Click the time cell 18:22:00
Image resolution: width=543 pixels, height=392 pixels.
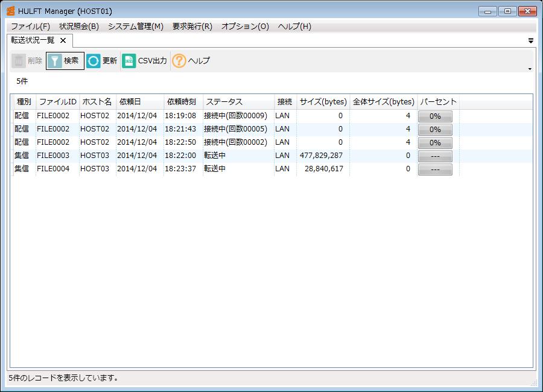(180, 156)
